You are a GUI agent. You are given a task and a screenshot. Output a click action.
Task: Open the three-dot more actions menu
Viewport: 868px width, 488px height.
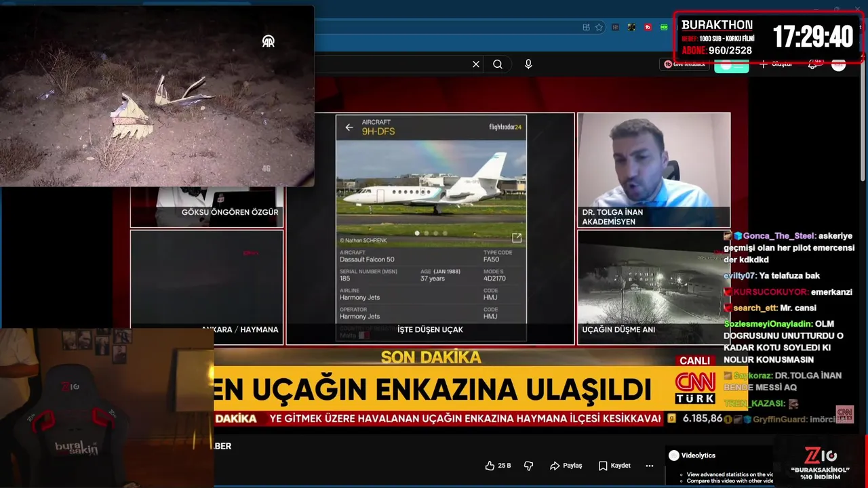(x=650, y=466)
